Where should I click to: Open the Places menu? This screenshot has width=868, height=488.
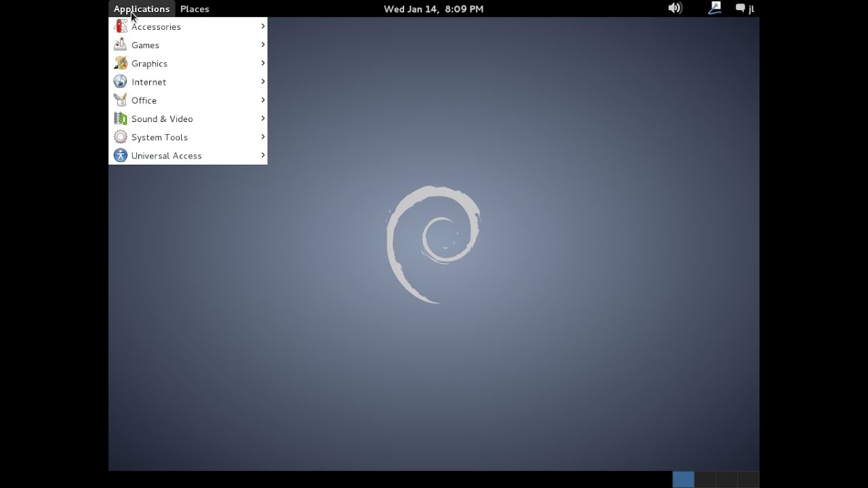coord(195,9)
